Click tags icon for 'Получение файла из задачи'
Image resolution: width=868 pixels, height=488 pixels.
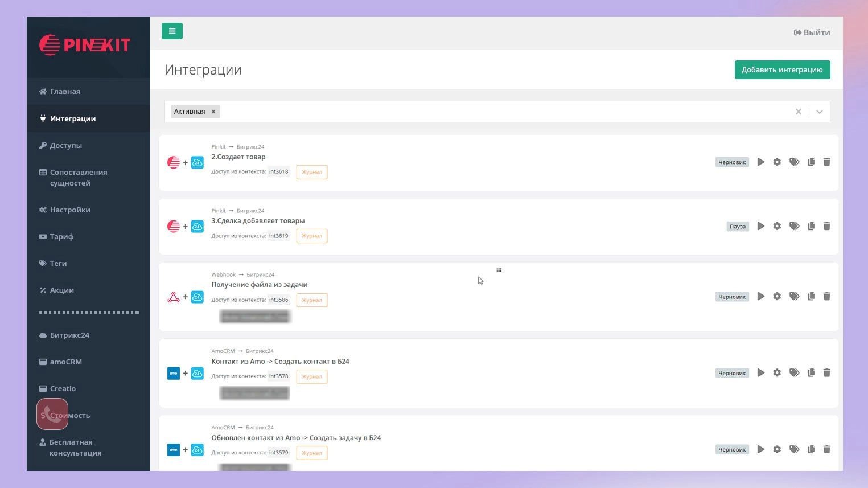point(794,296)
